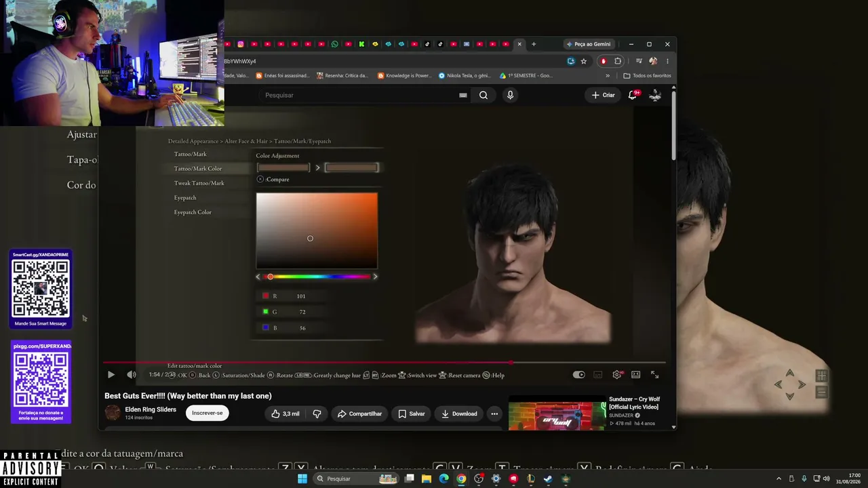Toggle YouTube autoplay switch
Image resolution: width=868 pixels, height=488 pixels.
click(x=578, y=375)
